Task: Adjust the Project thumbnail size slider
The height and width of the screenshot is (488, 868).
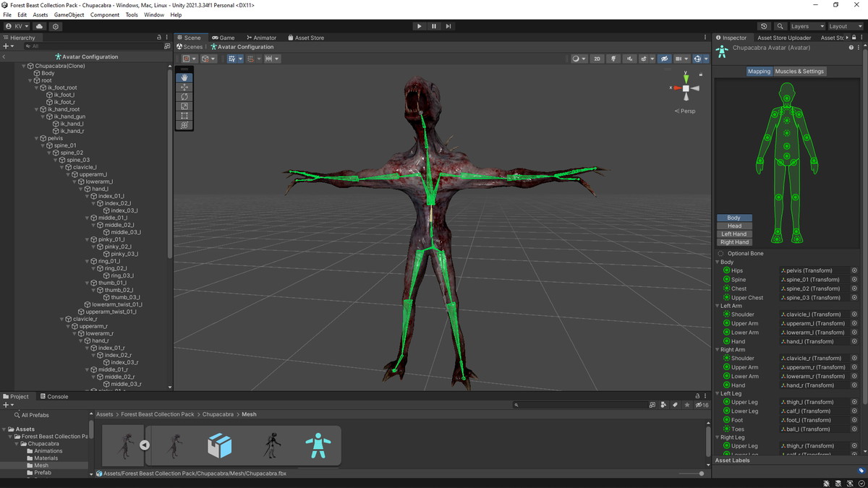Action: 700,474
